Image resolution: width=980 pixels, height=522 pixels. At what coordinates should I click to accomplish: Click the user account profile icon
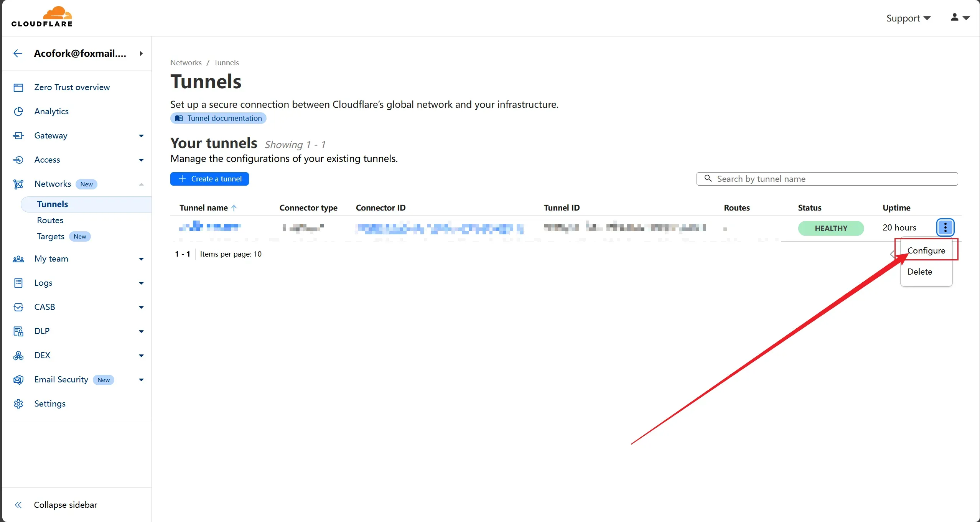pos(955,17)
